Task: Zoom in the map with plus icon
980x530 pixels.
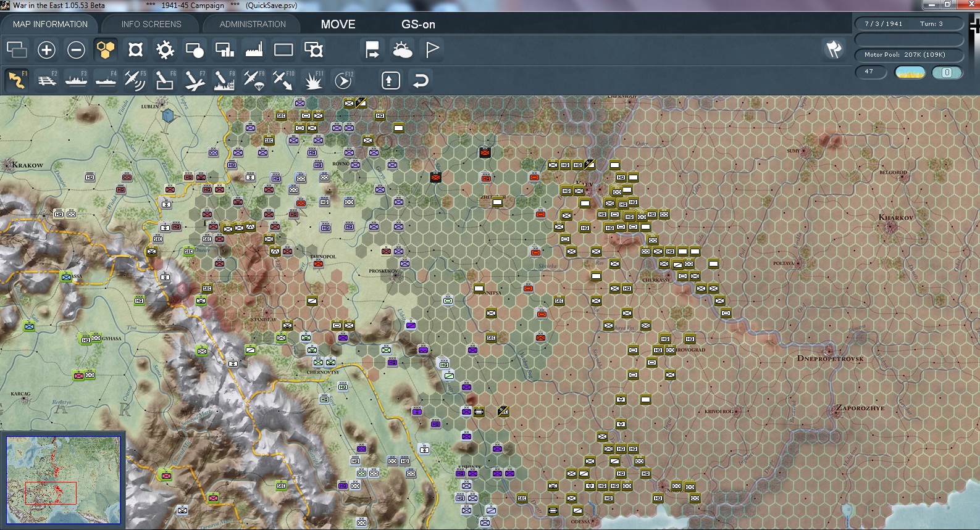Action: tap(46, 49)
